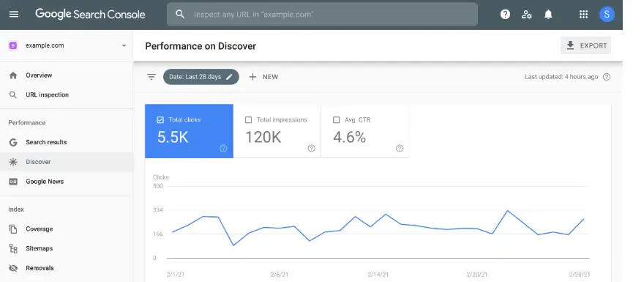
Task: Click the pencil icon in date chip
Action: (229, 77)
